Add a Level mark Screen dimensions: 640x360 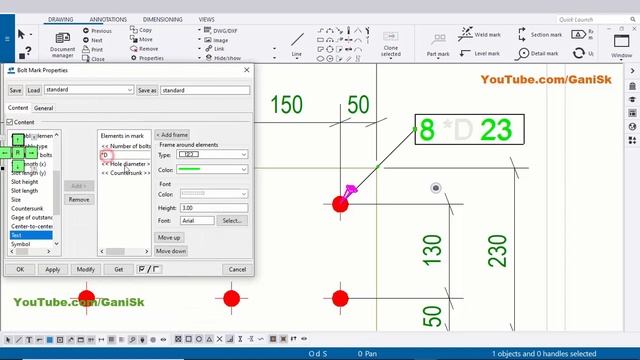(480, 53)
